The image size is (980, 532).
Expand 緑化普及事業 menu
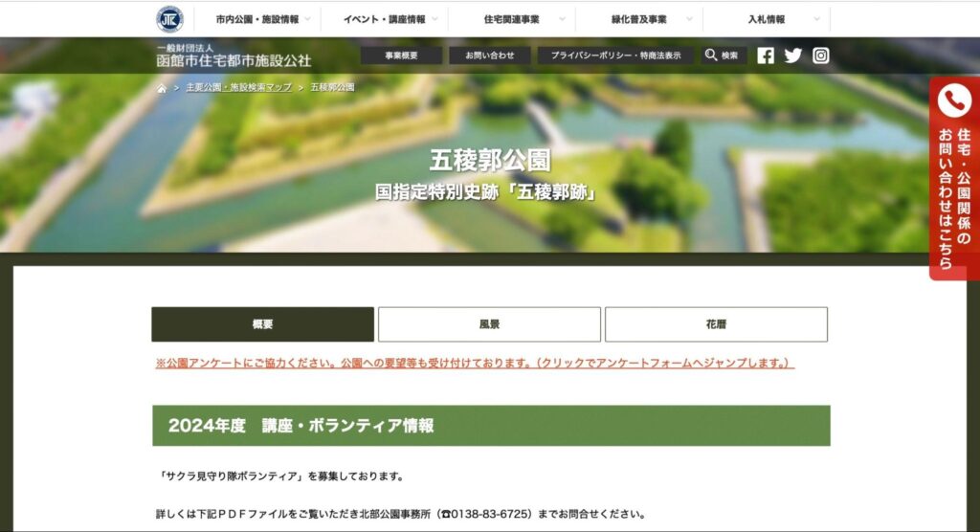coord(638,19)
